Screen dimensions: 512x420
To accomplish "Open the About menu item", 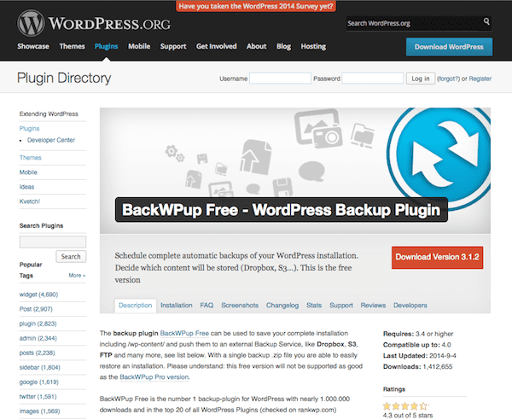I will (257, 46).
